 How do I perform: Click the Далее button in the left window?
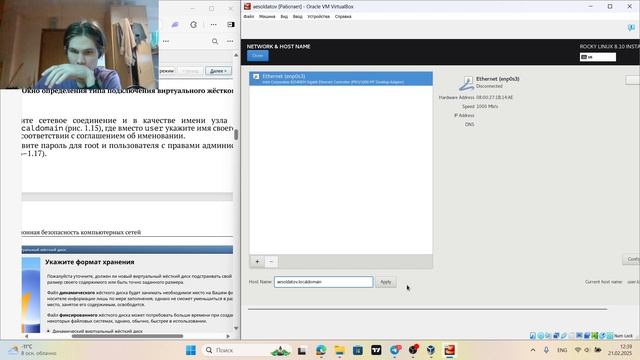coord(218,71)
